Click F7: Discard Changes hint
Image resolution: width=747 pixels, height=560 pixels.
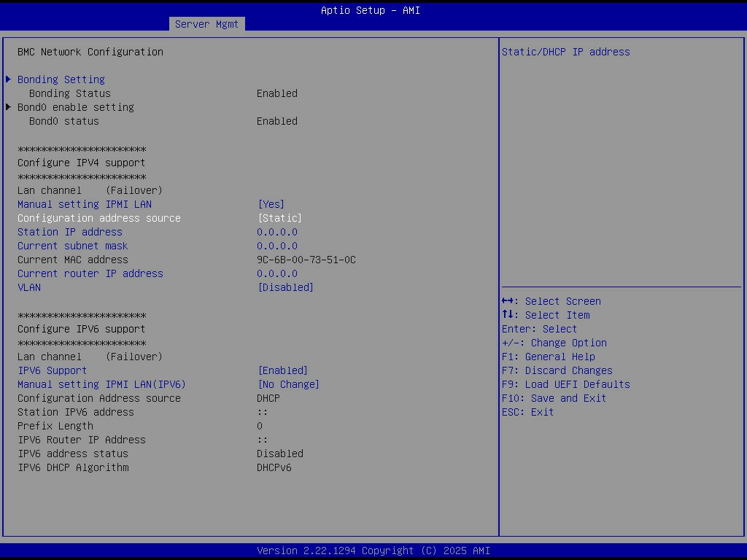pyautogui.click(x=557, y=370)
